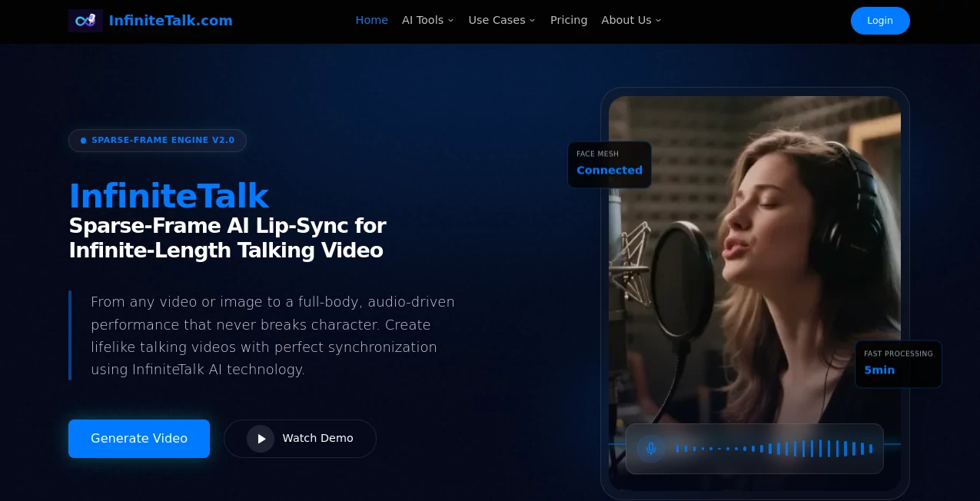Click the Watch Demo button
Screen dimensions: 980x501
(x=300, y=438)
